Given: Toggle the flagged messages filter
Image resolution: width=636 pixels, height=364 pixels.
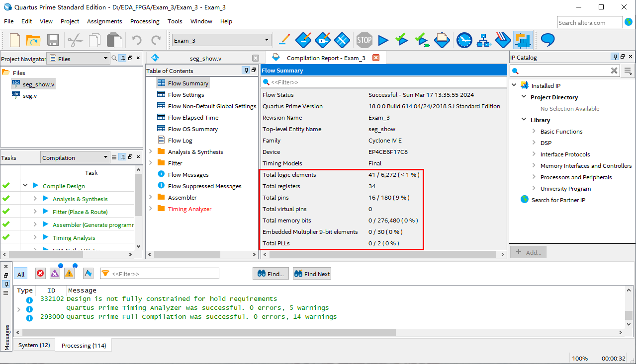Looking at the screenshot, I should click(x=88, y=274).
